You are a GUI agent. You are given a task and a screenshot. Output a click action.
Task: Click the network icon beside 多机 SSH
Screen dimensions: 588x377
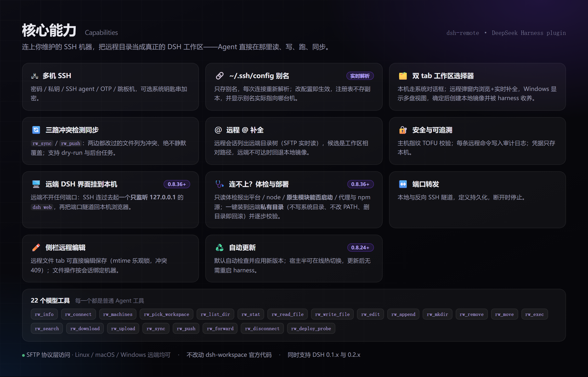pos(34,76)
